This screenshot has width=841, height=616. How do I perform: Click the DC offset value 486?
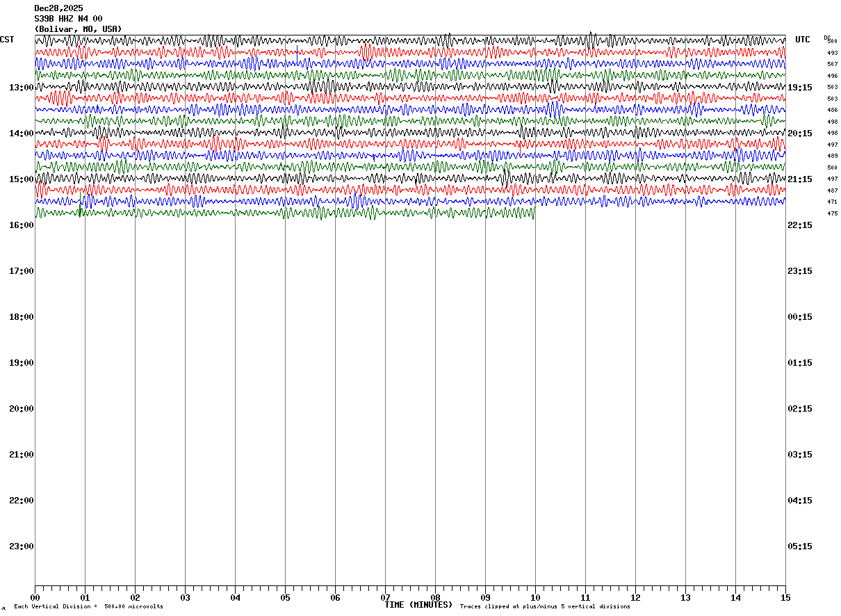pos(832,110)
